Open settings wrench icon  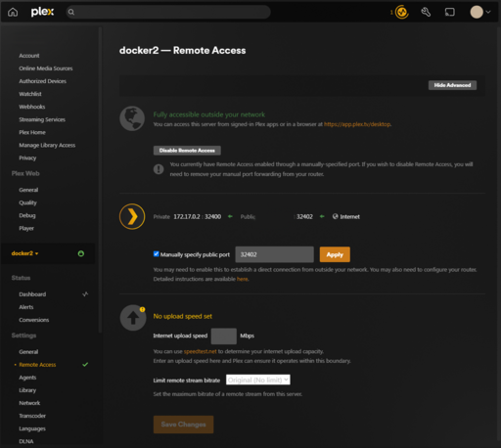(426, 13)
